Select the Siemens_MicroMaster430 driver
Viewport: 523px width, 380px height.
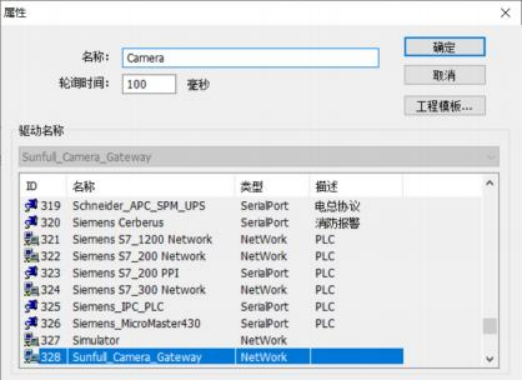pyautogui.click(x=136, y=323)
